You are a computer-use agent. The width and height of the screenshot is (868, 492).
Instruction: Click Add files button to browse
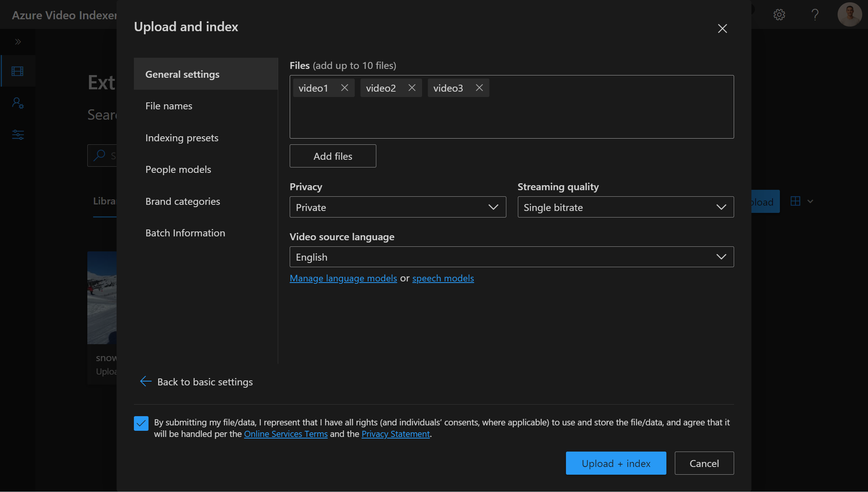pos(333,156)
